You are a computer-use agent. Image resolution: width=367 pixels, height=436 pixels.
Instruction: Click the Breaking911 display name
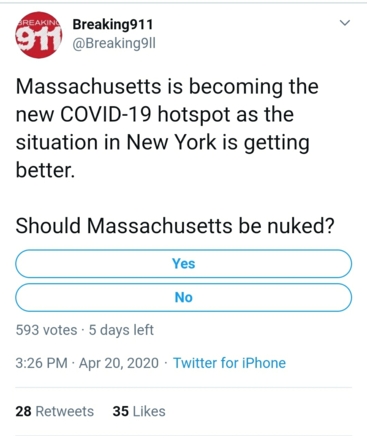[113, 24]
